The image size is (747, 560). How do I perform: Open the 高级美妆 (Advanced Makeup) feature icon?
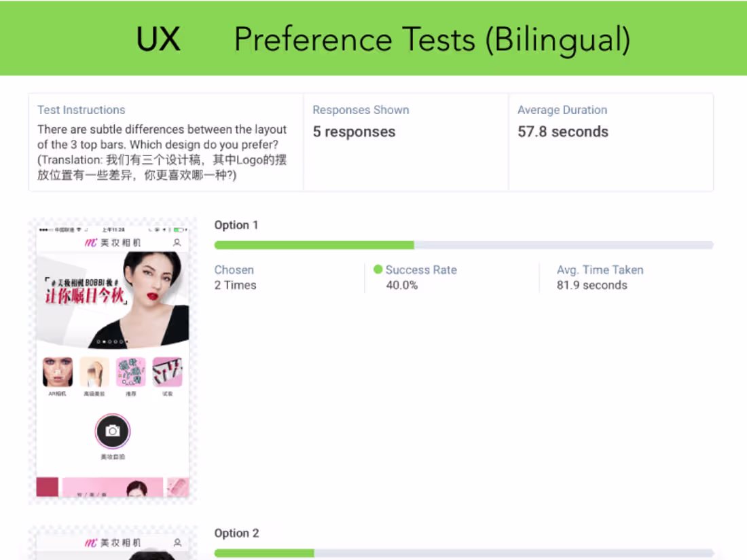tap(94, 371)
